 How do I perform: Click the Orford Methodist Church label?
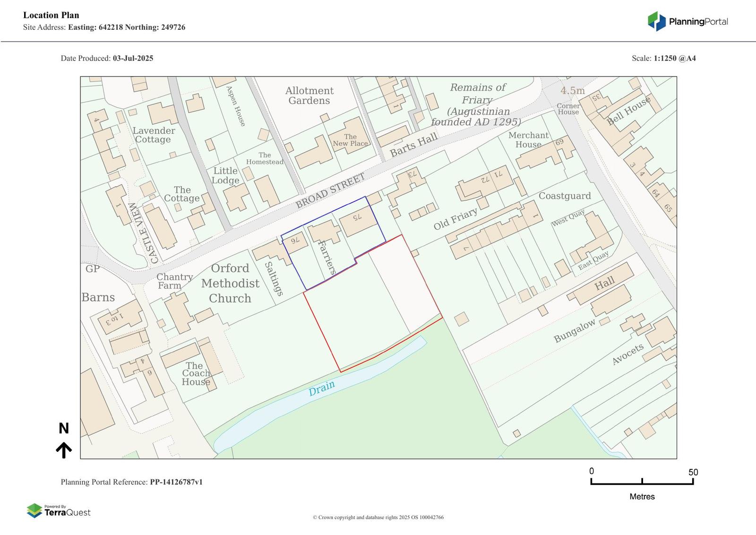pos(230,283)
